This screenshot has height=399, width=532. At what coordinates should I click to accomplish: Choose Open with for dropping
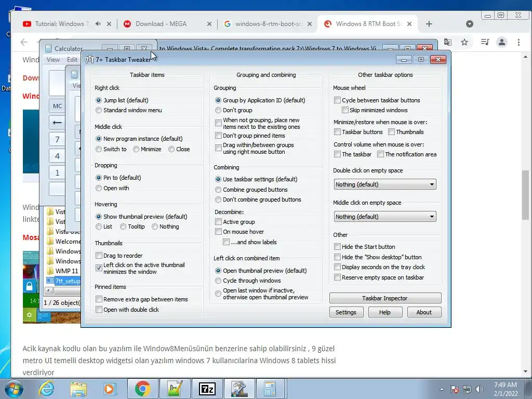click(99, 188)
